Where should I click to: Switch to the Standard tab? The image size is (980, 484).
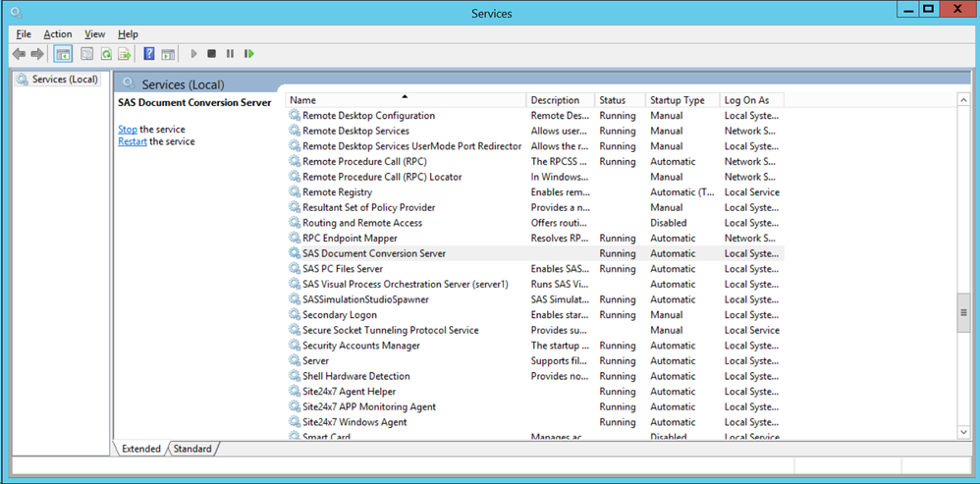(192, 449)
